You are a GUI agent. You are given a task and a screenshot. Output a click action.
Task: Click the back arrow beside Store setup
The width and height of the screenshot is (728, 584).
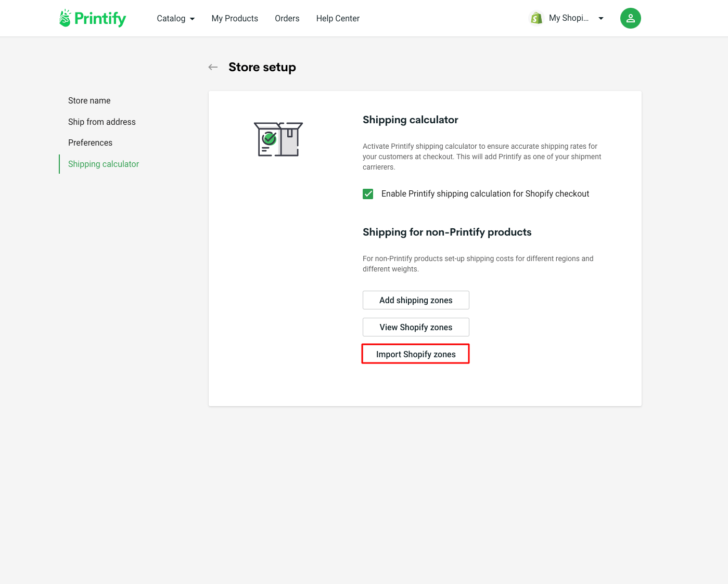[213, 67]
